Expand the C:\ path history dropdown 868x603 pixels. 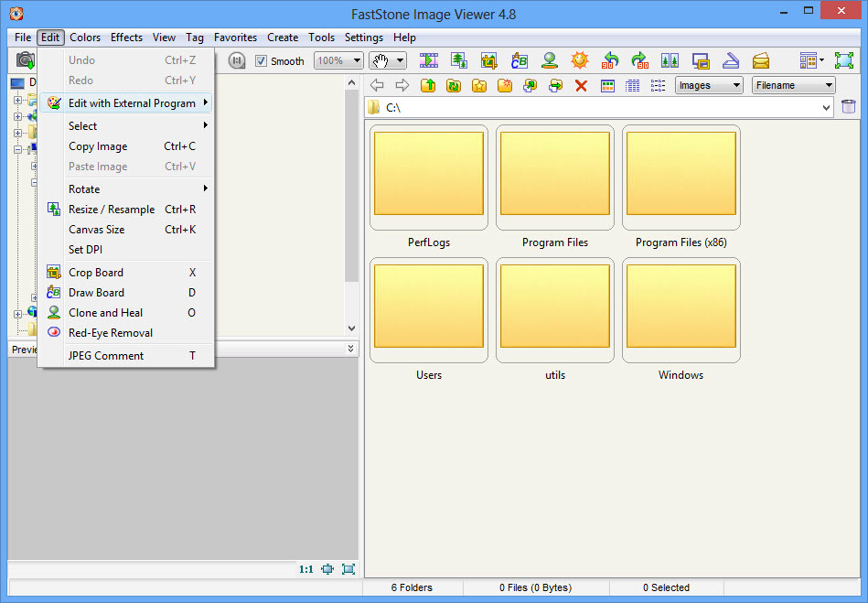click(x=826, y=107)
